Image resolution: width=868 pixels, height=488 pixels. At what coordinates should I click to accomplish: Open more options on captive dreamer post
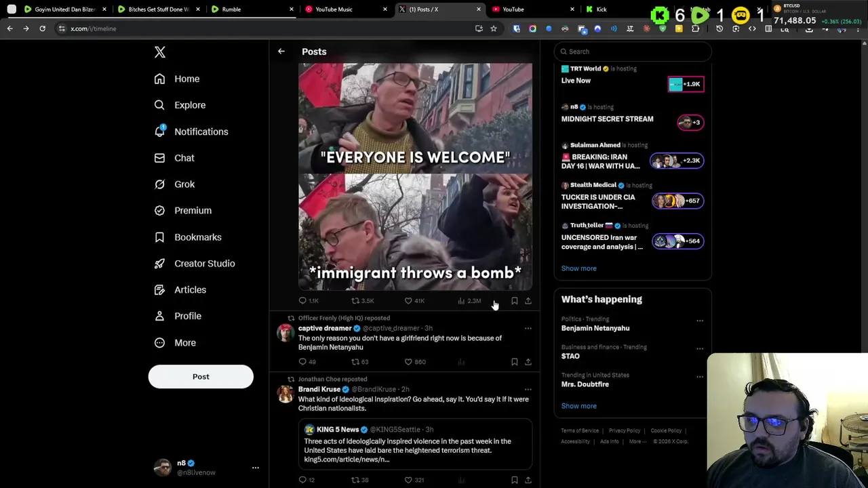pos(528,329)
